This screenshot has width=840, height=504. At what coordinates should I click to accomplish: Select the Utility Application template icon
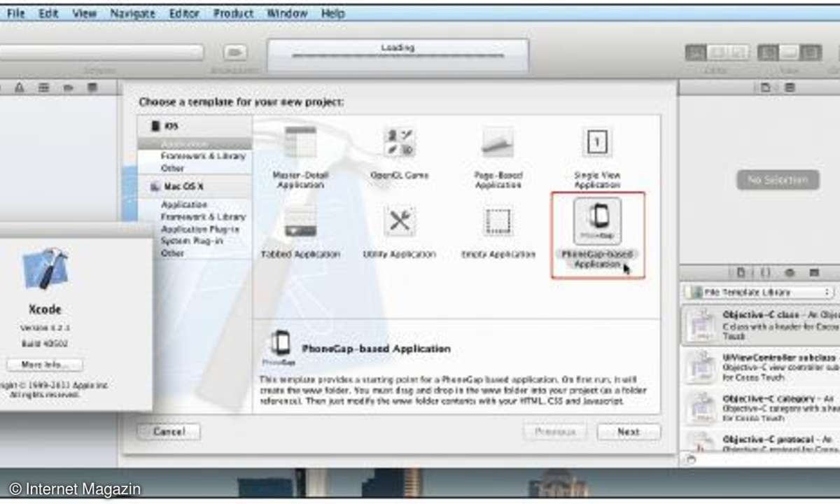400,222
